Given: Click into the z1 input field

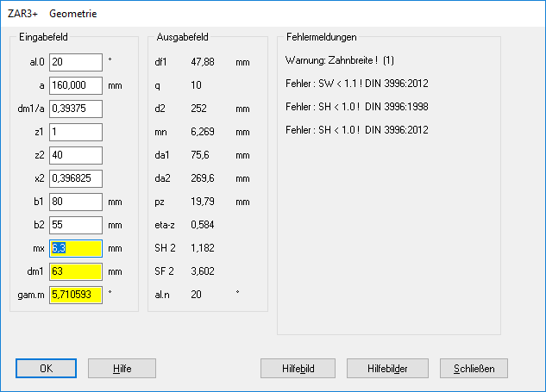Looking at the screenshot, I should [76, 132].
